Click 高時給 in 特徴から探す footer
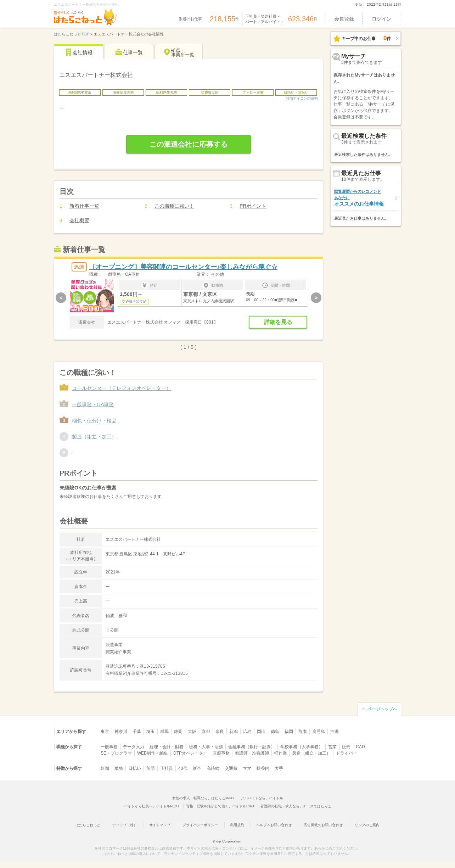The height and width of the screenshot is (868, 455). tap(213, 768)
